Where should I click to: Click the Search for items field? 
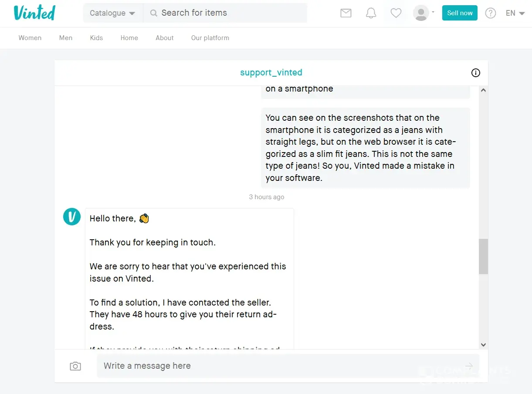[x=231, y=13]
